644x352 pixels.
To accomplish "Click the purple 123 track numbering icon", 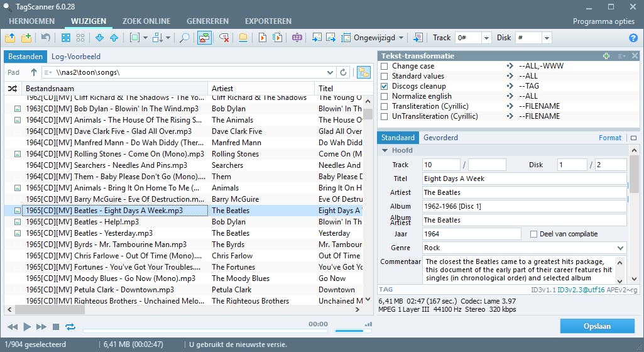I will click(x=297, y=38).
